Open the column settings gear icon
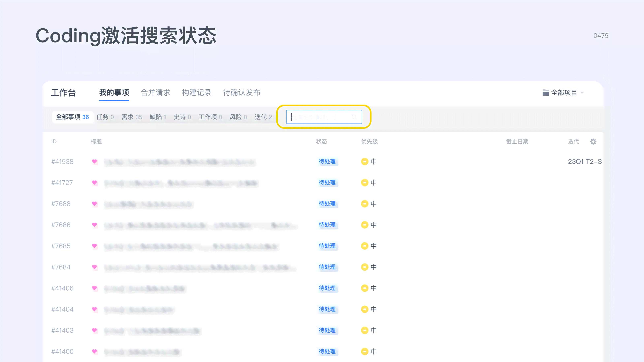This screenshot has height=362, width=644. [x=593, y=142]
